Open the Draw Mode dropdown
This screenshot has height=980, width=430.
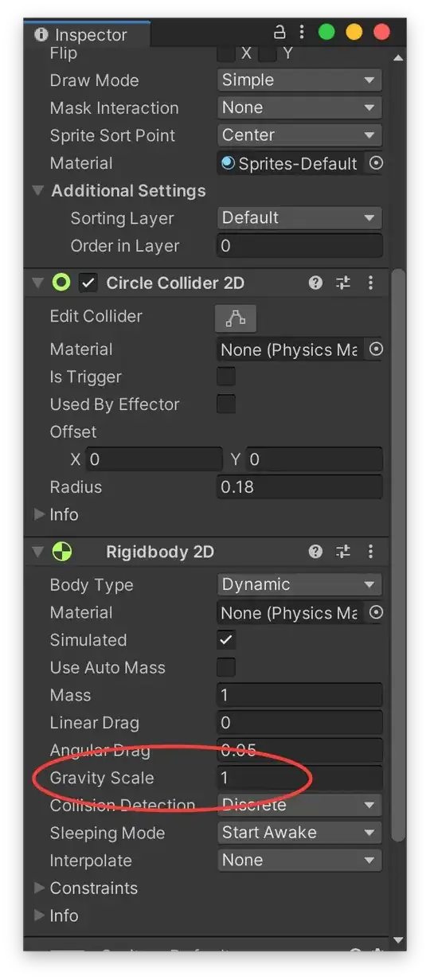click(x=299, y=80)
